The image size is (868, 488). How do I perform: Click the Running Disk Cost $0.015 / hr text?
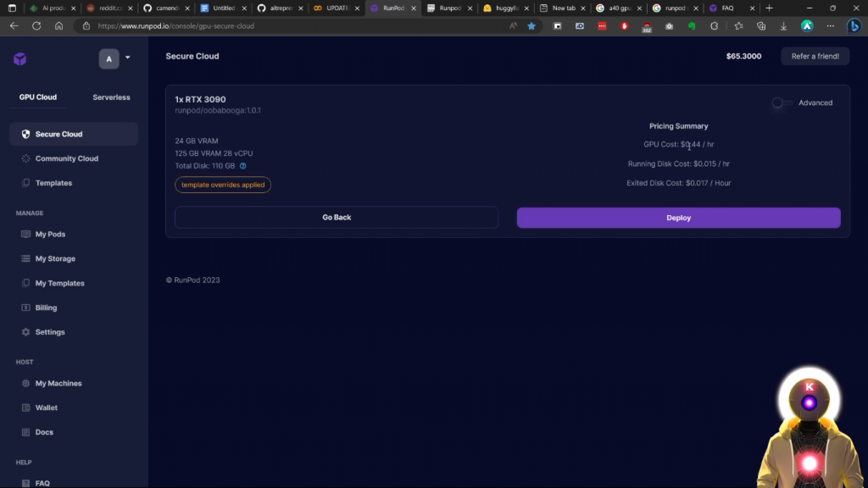[679, 164]
